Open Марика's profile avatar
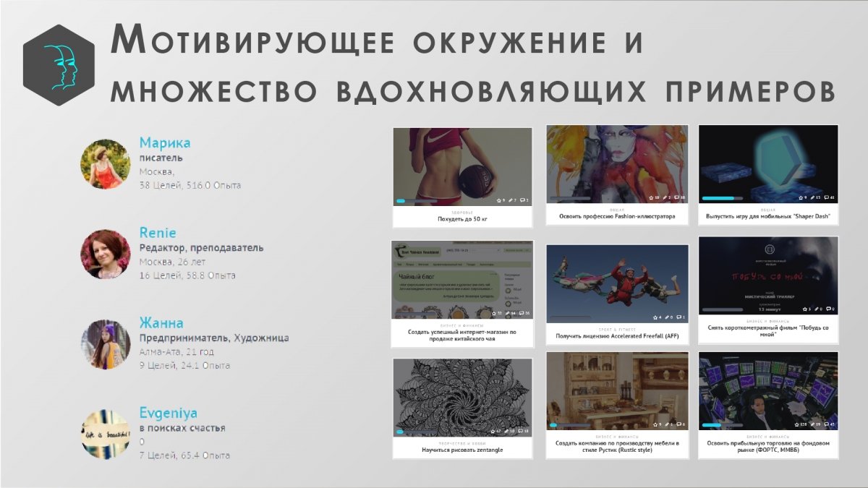 [105, 164]
